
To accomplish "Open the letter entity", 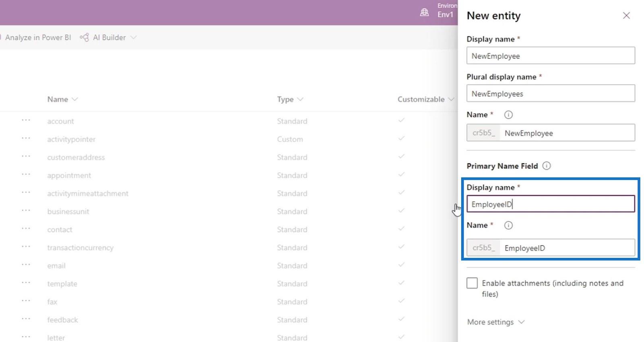I will [56, 338].
